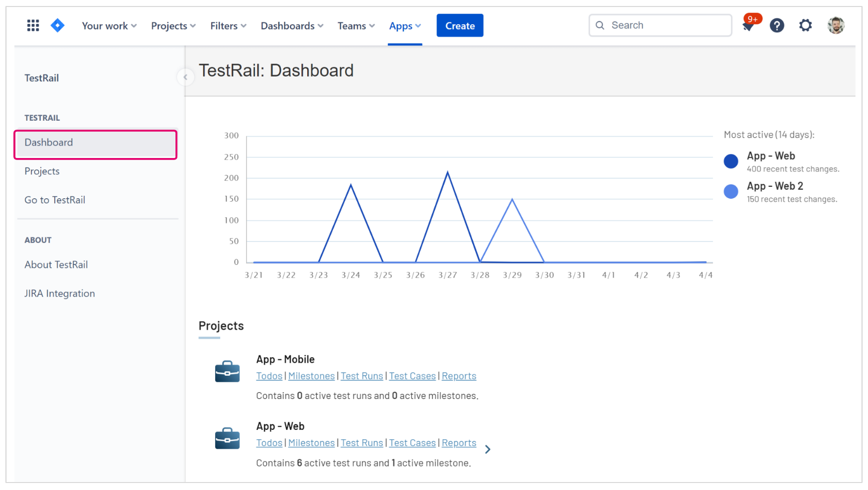Screen dimensions: 868x490
Task: Collapse the TestRail sidebar
Action: tap(185, 77)
